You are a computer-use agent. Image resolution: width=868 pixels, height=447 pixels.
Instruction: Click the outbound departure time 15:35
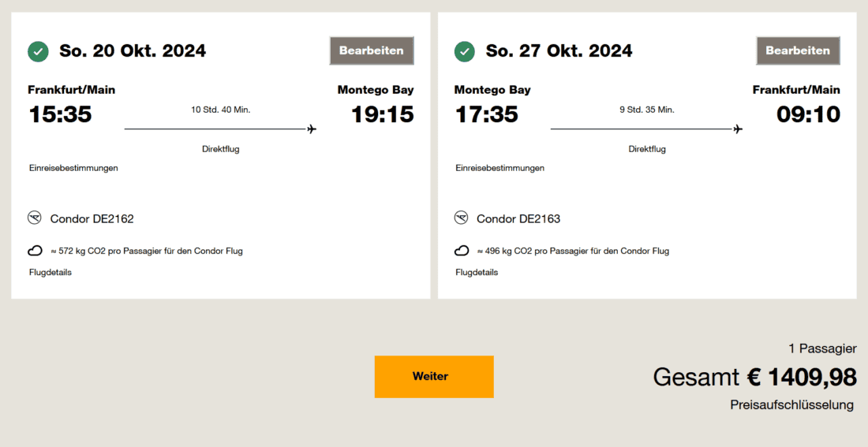point(60,114)
